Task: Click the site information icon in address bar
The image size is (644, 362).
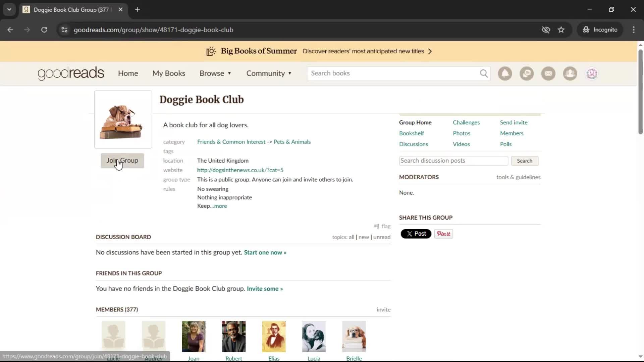Action: coord(64,30)
